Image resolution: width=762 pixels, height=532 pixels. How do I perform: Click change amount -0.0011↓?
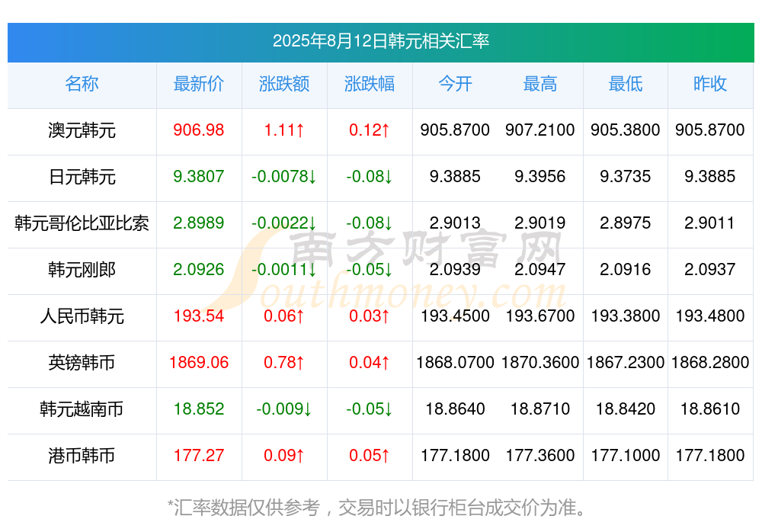[284, 269]
